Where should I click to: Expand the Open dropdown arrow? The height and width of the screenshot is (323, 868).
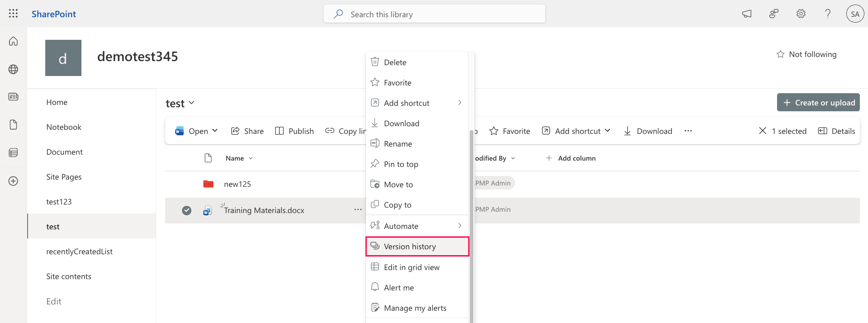point(215,131)
